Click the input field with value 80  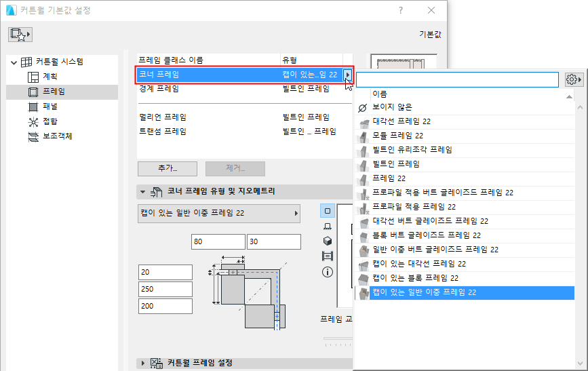(x=218, y=241)
